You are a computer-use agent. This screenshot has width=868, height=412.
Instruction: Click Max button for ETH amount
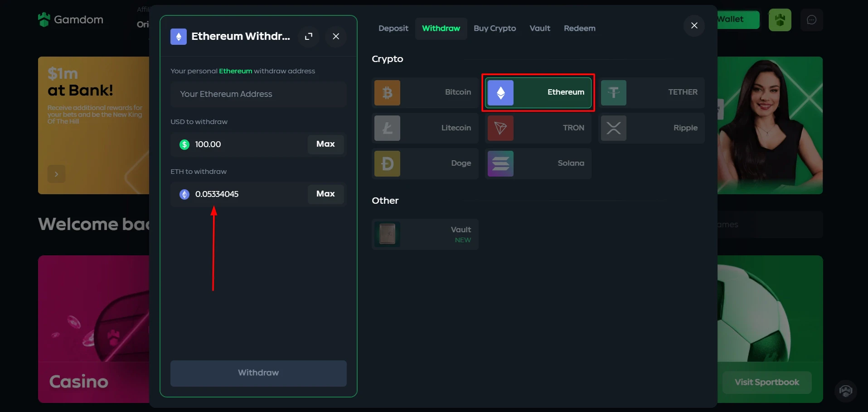coord(325,194)
